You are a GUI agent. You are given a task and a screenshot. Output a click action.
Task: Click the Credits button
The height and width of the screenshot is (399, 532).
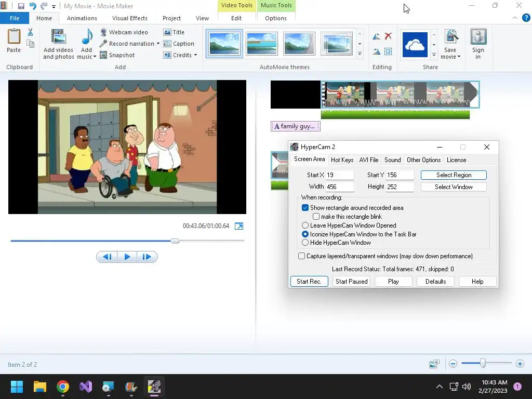click(178, 55)
